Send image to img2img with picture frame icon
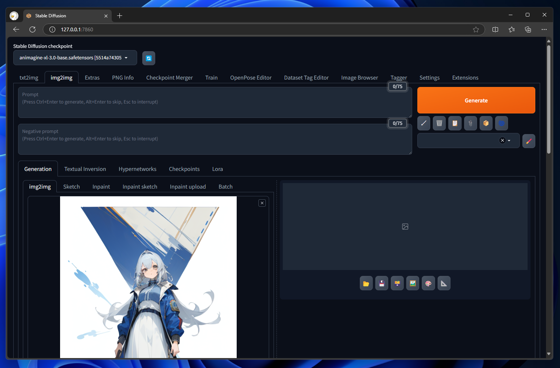 coord(413,283)
